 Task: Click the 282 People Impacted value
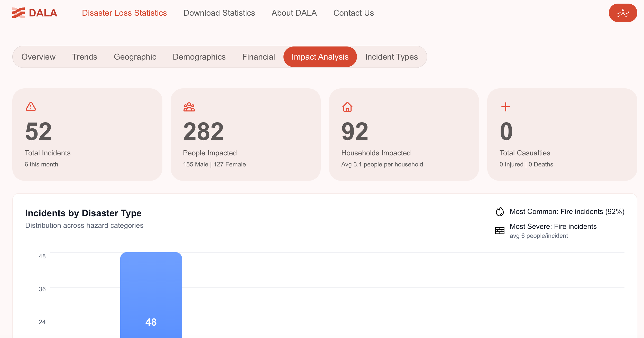tap(204, 132)
